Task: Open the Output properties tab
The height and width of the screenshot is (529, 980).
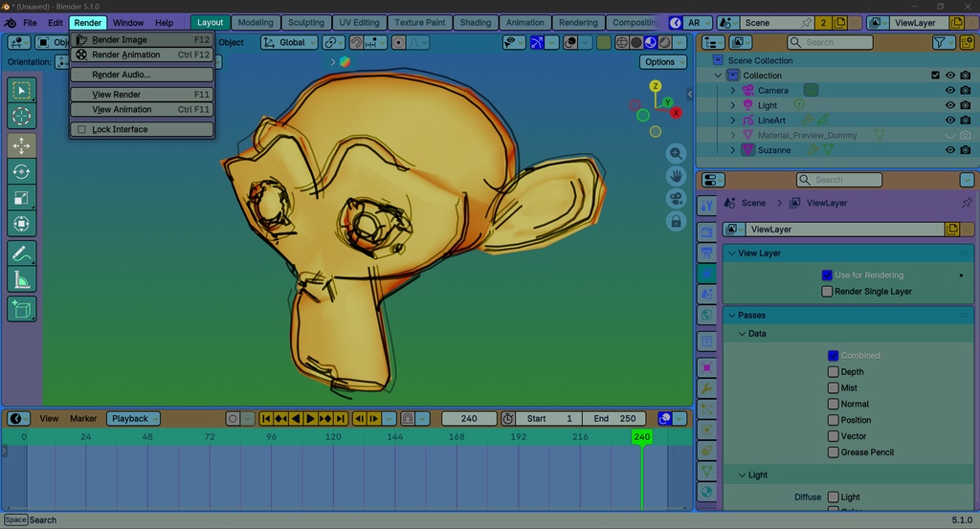Action: (x=707, y=253)
